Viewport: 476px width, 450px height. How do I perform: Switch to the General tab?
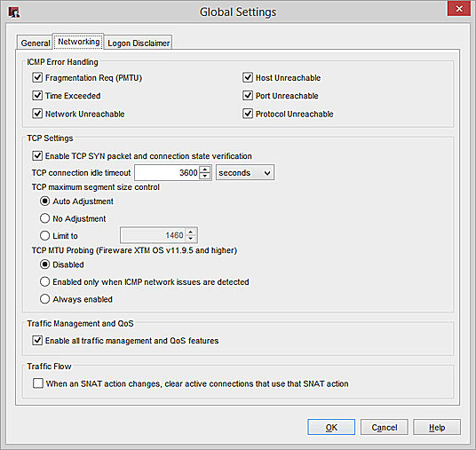(36, 43)
